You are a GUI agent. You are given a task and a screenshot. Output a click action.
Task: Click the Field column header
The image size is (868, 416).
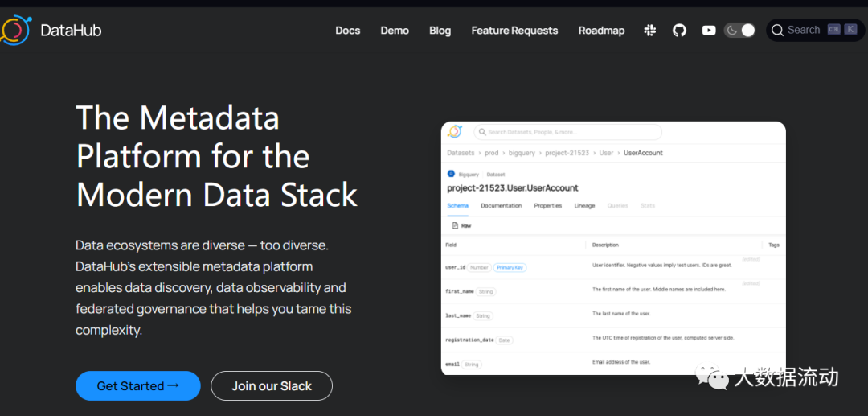(x=451, y=245)
